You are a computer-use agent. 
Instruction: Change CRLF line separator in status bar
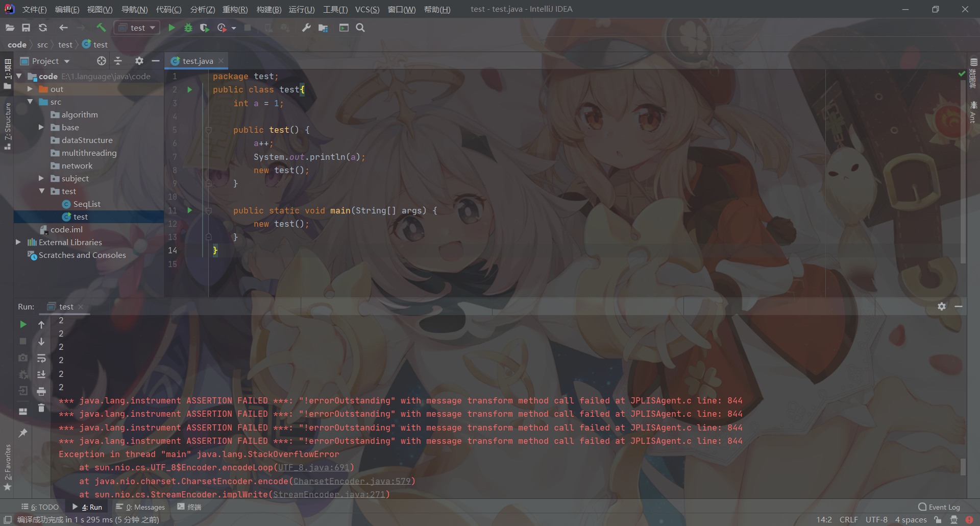848,519
